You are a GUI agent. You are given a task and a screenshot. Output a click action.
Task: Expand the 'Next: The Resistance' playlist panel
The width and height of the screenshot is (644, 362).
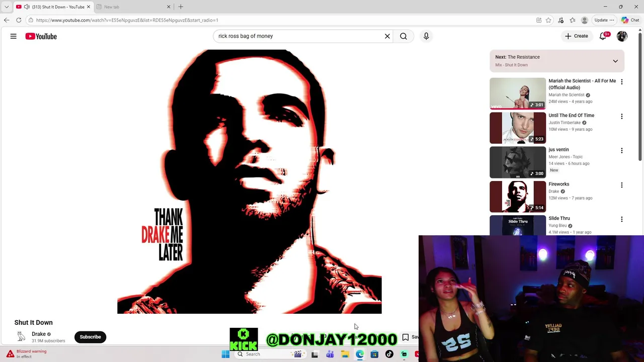615,61
